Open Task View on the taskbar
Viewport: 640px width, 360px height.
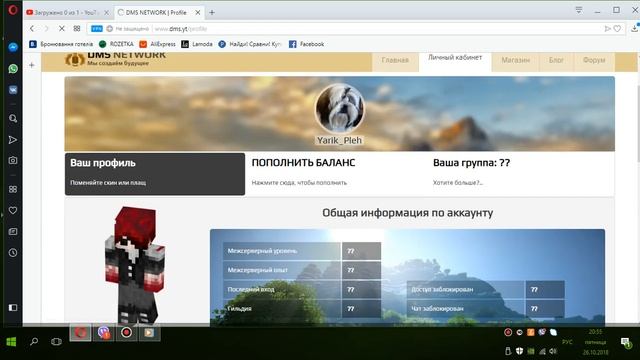click(56, 342)
